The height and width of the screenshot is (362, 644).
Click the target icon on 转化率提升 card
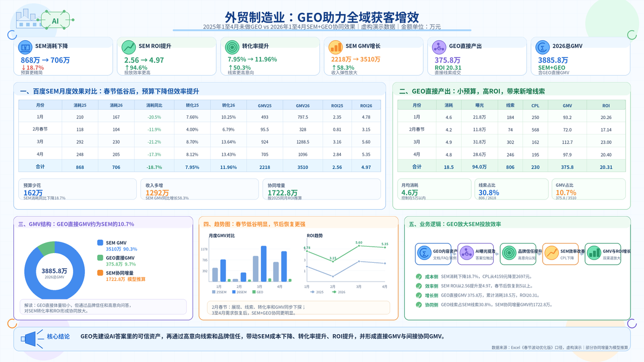pos(232,47)
